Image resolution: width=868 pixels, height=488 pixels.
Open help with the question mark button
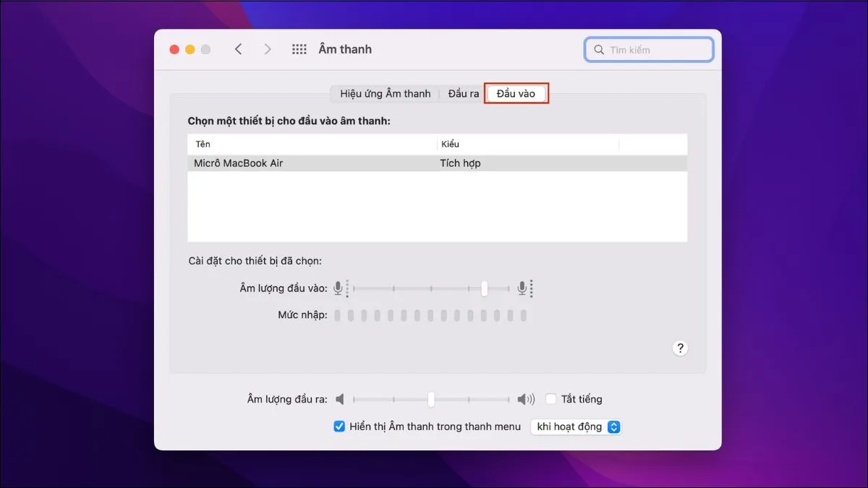click(679, 348)
